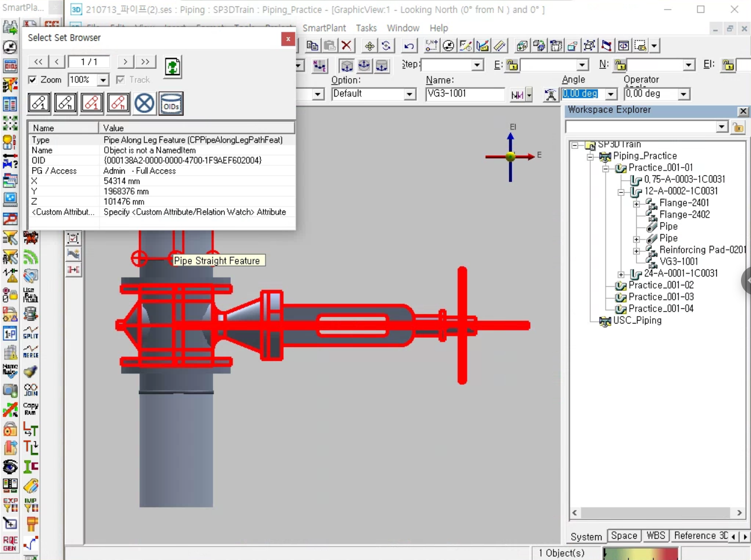Toggle the Zoom checkbox
The image size is (751, 560).
(x=33, y=79)
